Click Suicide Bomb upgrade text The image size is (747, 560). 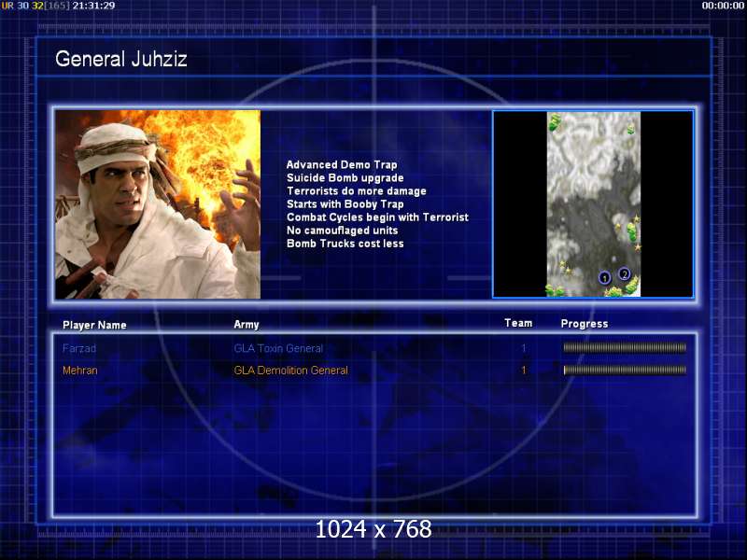345,177
